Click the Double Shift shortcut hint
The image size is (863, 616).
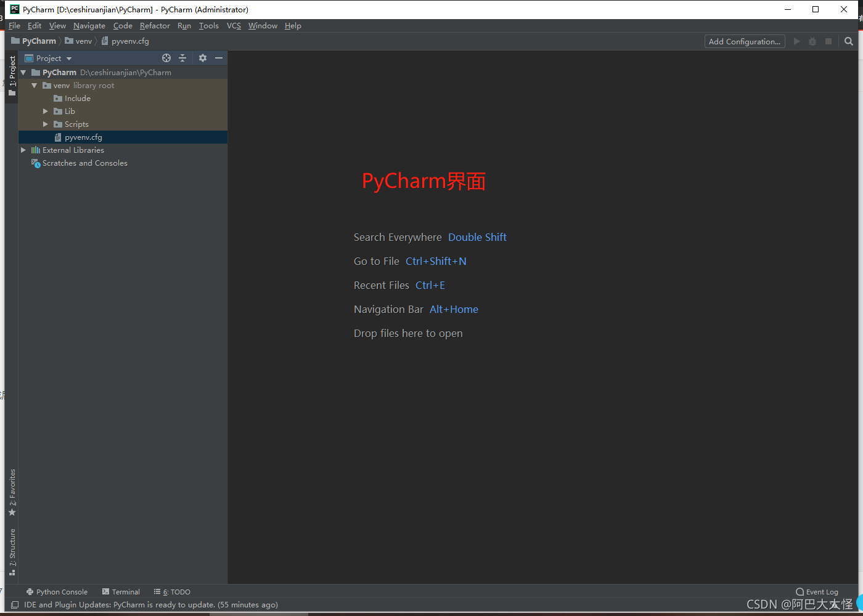click(x=477, y=237)
